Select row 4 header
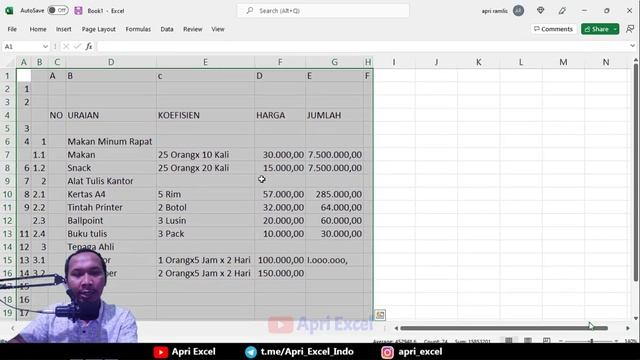This screenshot has height=360, width=640. (7, 115)
